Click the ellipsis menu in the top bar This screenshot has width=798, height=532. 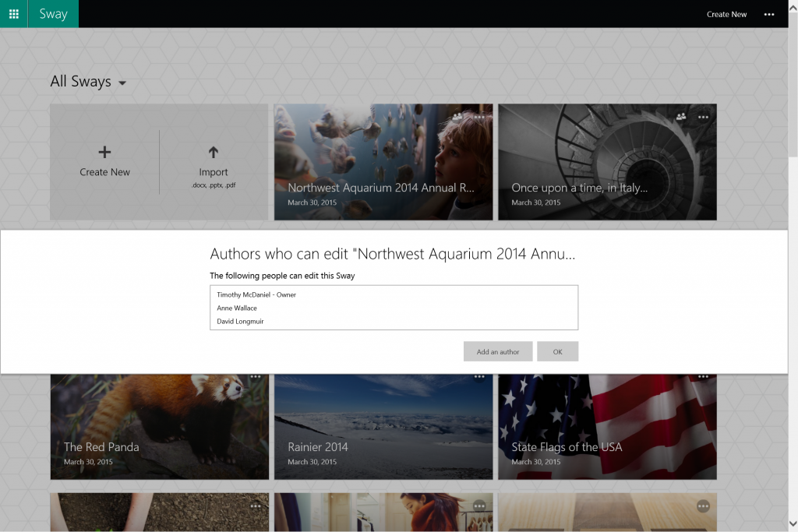[768, 14]
